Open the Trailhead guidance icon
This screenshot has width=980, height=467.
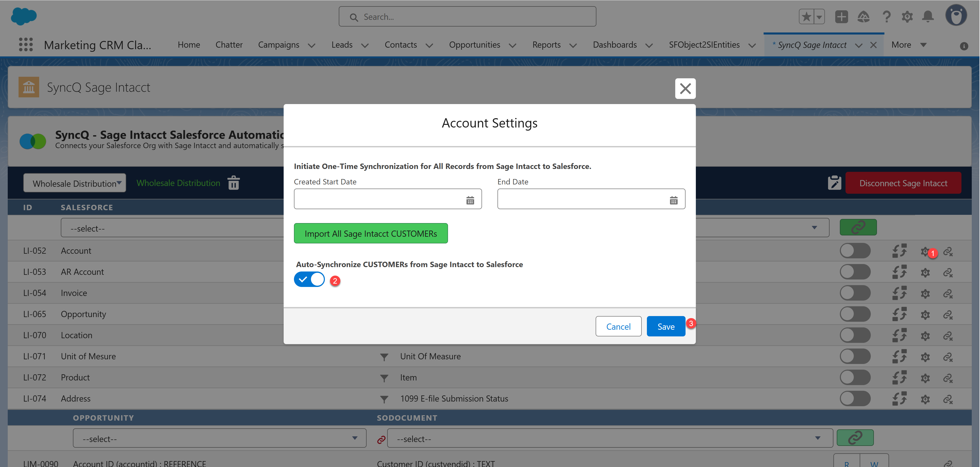(863, 17)
